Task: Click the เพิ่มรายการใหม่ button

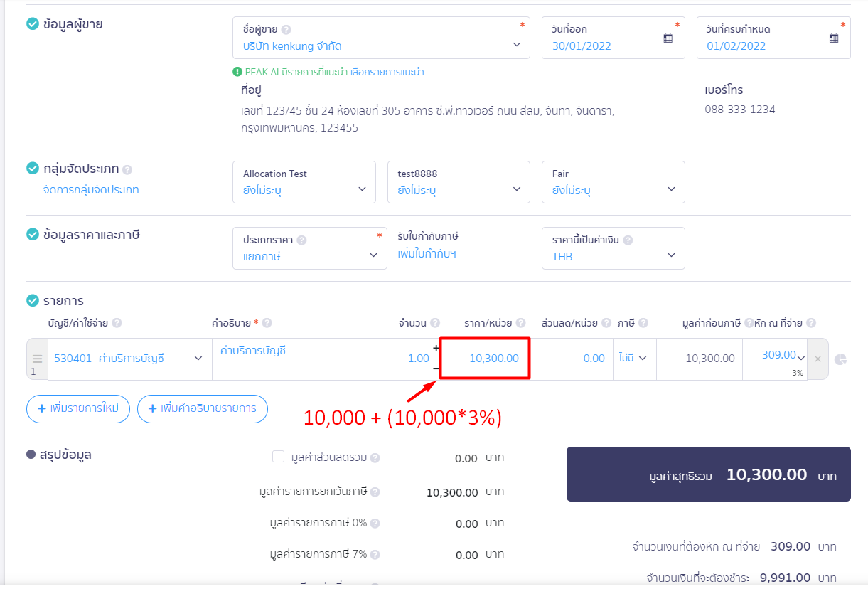Action: click(x=77, y=409)
